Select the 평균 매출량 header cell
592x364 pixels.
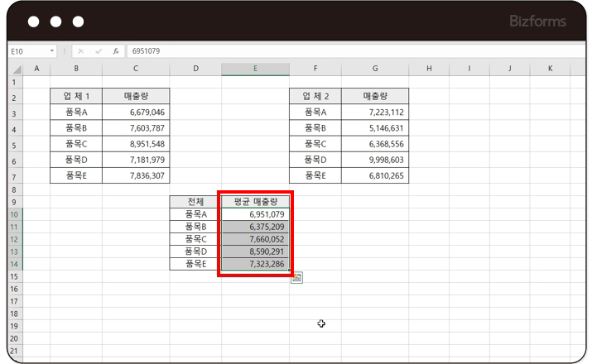(255, 201)
